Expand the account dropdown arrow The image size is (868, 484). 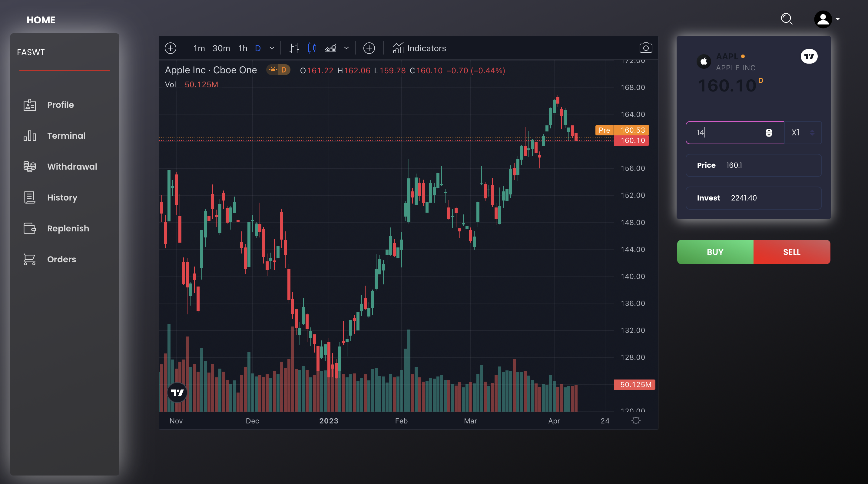tap(838, 19)
